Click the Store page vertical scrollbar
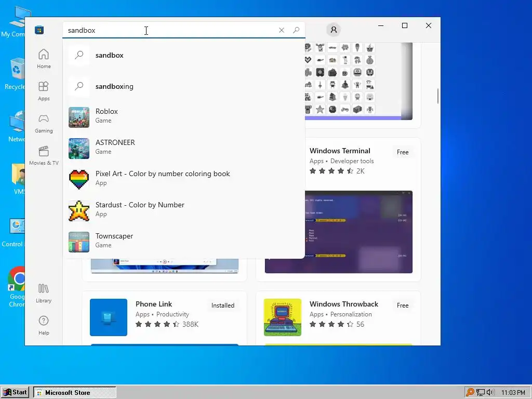 [x=437, y=96]
